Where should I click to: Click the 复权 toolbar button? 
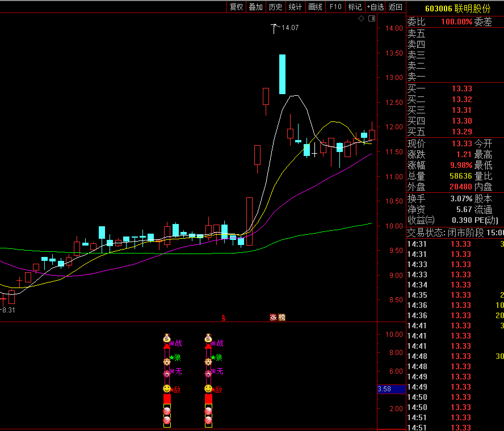pyautogui.click(x=236, y=7)
